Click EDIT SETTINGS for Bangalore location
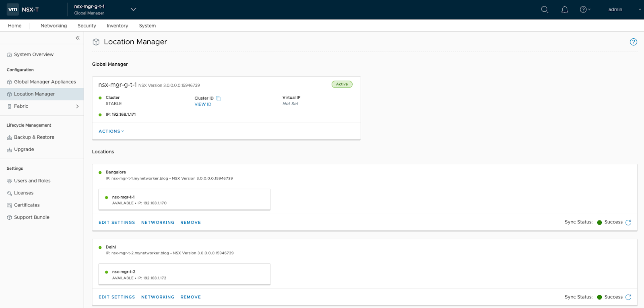The image size is (644, 308). coord(117,223)
